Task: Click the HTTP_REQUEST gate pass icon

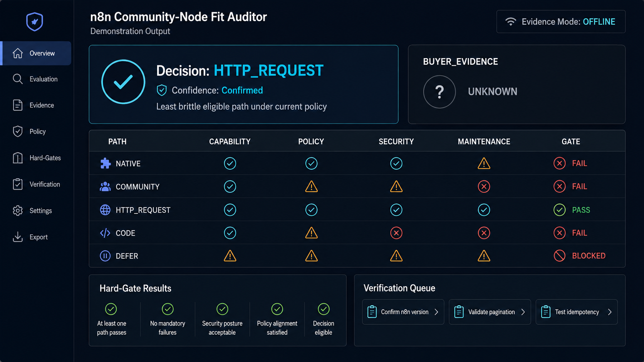Action: (560, 210)
